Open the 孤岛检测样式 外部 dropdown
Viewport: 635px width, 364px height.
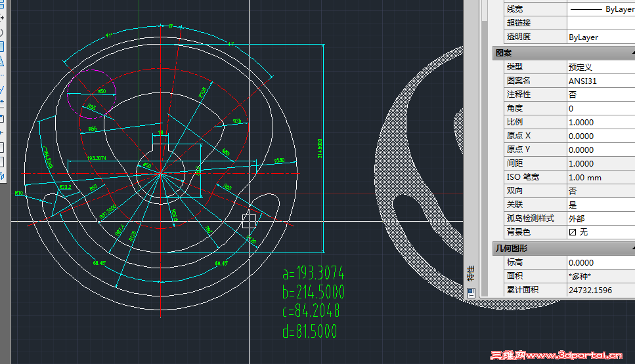click(x=601, y=218)
